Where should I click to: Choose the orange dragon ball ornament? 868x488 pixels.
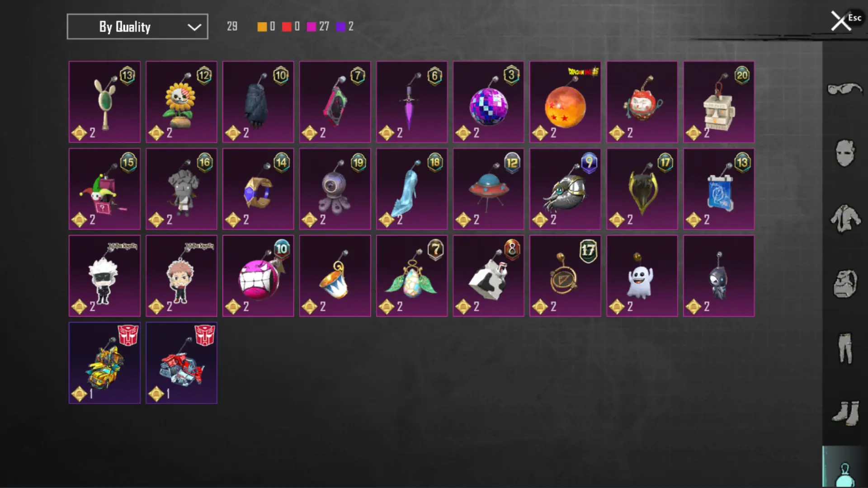click(x=566, y=102)
